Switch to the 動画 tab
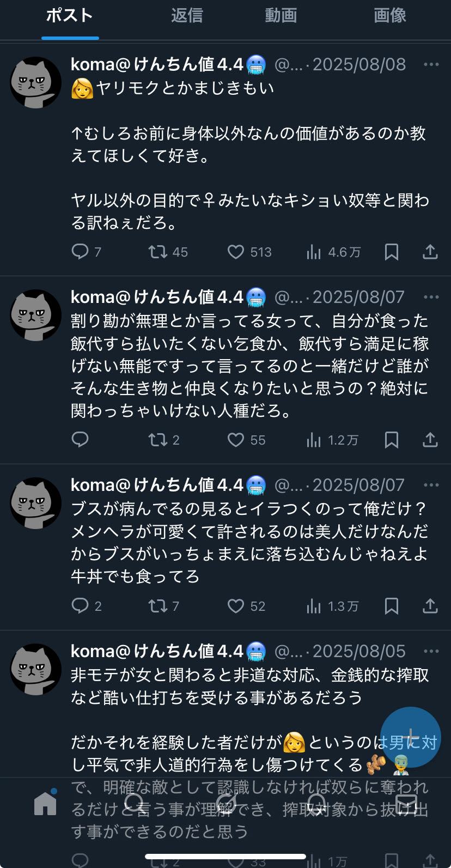 [281, 16]
